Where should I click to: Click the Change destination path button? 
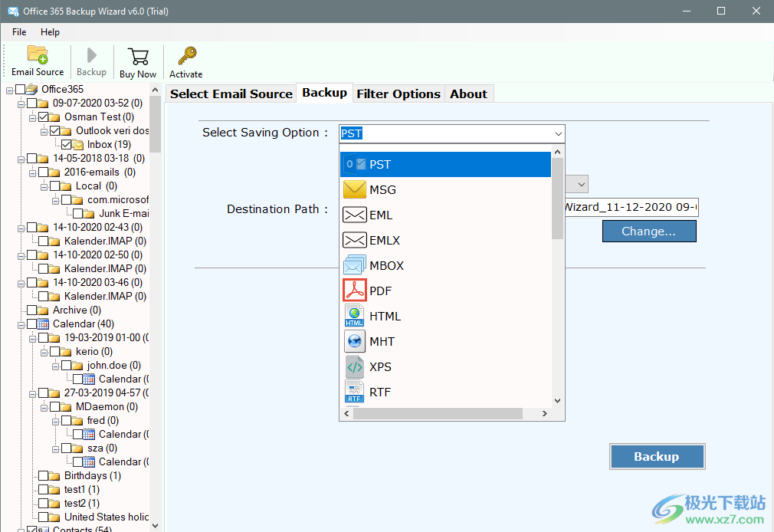[648, 231]
